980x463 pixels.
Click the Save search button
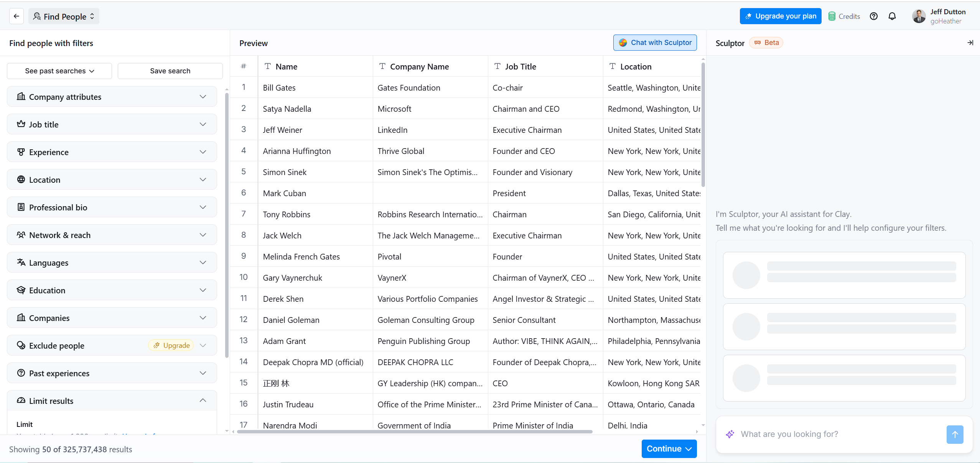(170, 71)
